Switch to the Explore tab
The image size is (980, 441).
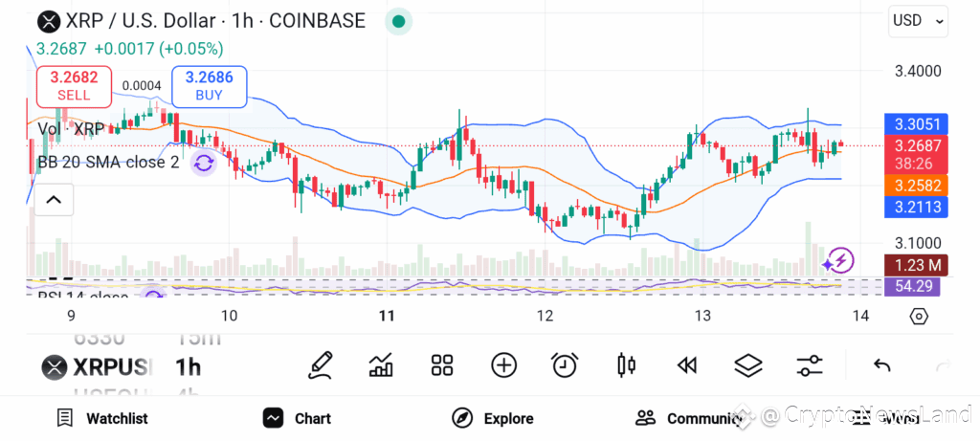pos(493,418)
